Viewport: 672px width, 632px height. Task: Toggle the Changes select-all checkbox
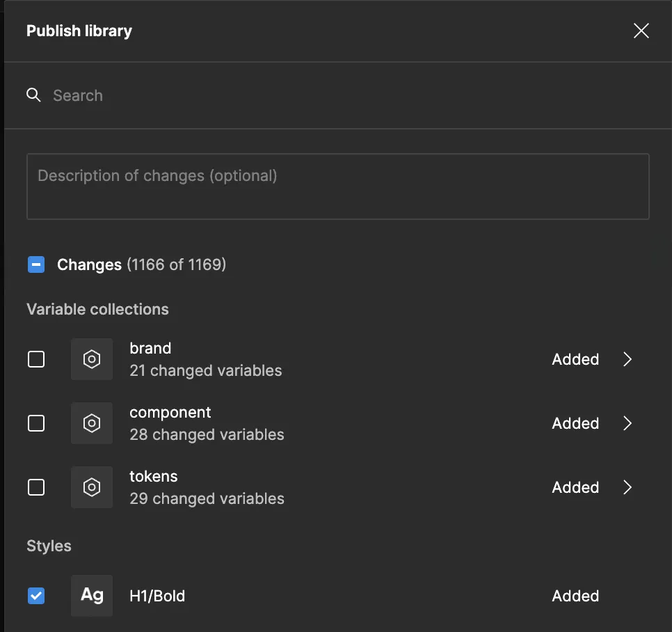point(36,264)
